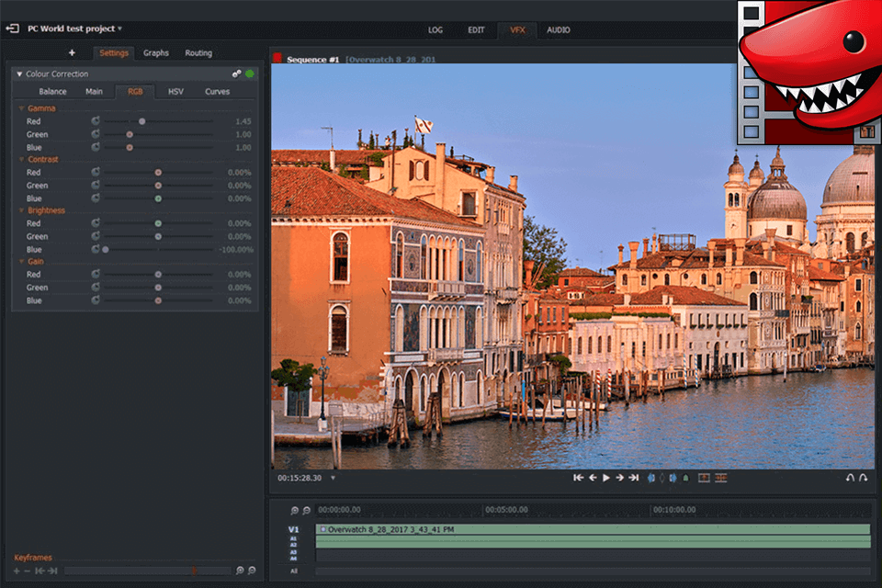Open the Graphs tab

click(156, 53)
